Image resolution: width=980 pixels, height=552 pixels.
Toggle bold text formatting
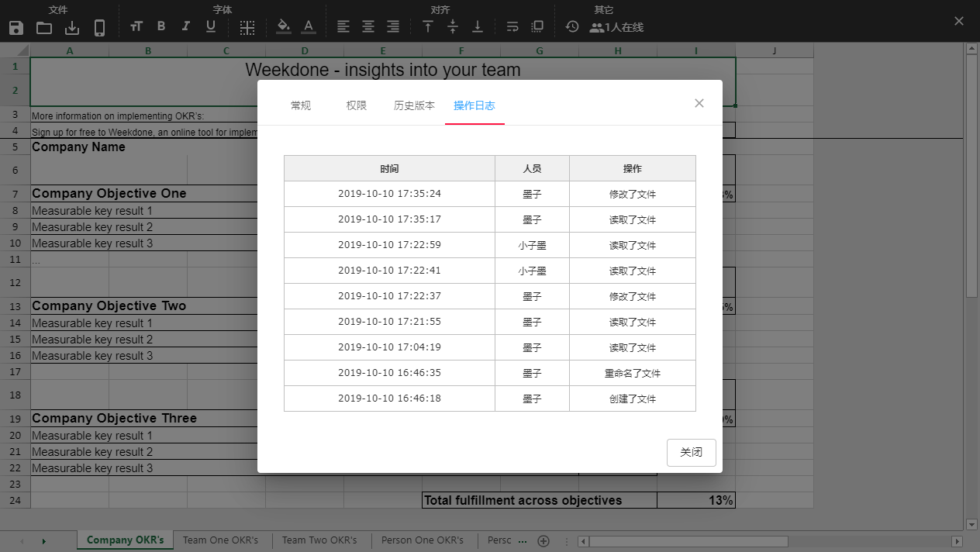tap(161, 26)
